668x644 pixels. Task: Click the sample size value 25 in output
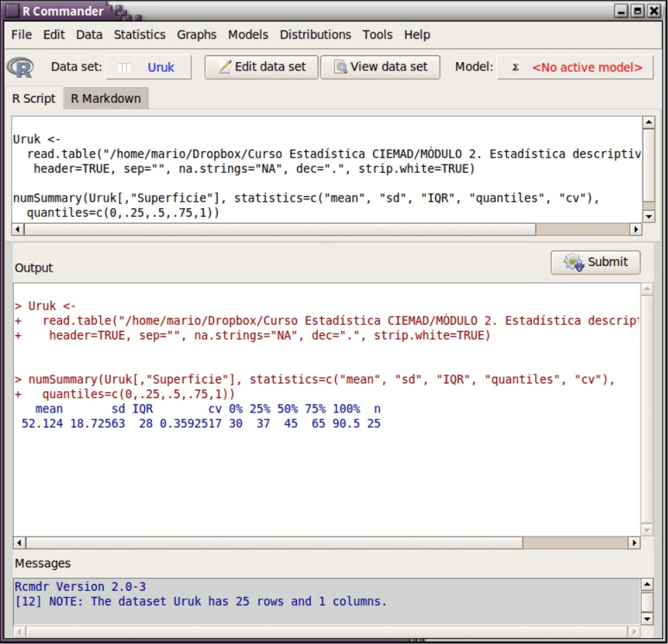tap(374, 423)
